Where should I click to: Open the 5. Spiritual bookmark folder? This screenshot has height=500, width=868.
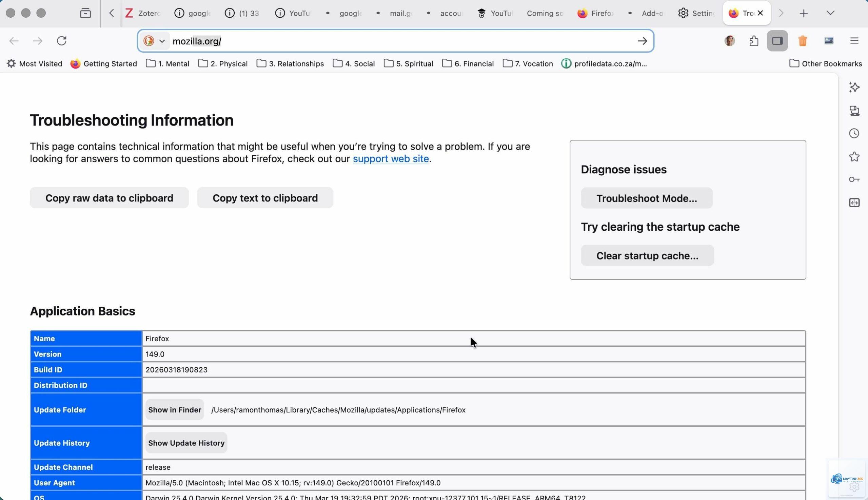pos(409,63)
